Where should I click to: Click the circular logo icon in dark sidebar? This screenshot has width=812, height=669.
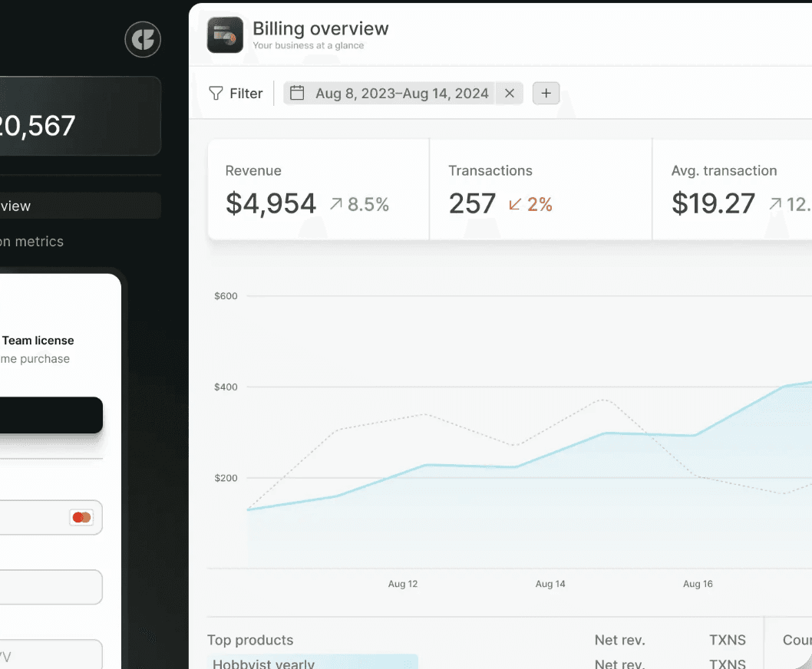pos(143,39)
